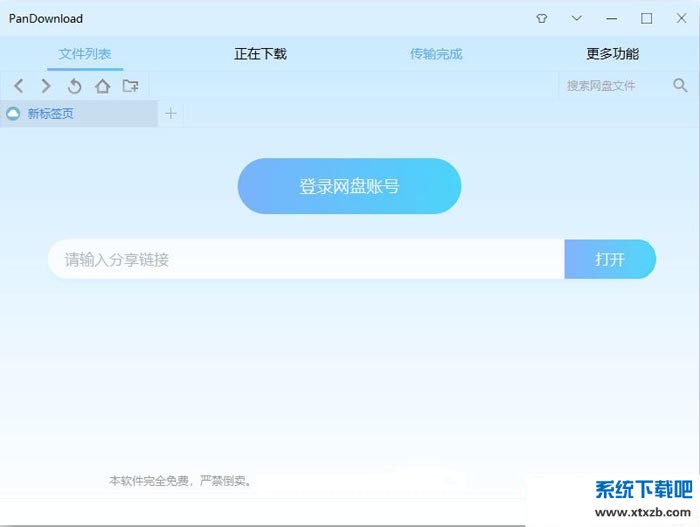This screenshot has width=700, height=527.
Task: Click the search magnifier icon
Action: click(x=680, y=86)
